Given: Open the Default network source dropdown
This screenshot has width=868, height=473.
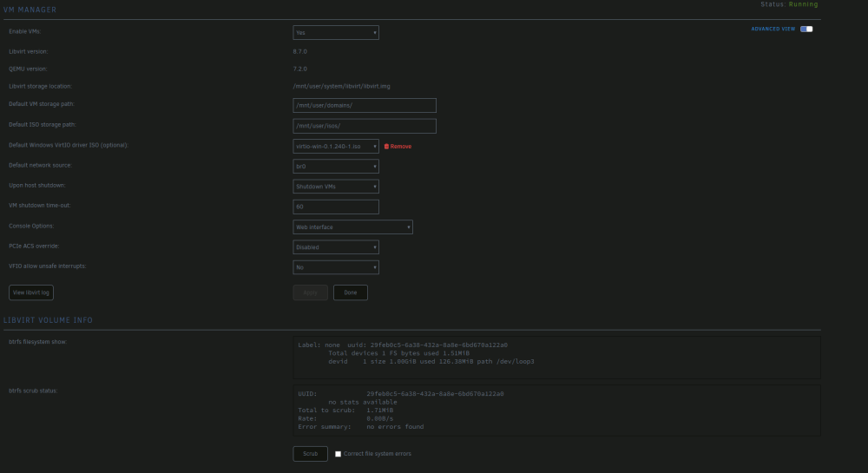Looking at the screenshot, I should click(x=335, y=166).
